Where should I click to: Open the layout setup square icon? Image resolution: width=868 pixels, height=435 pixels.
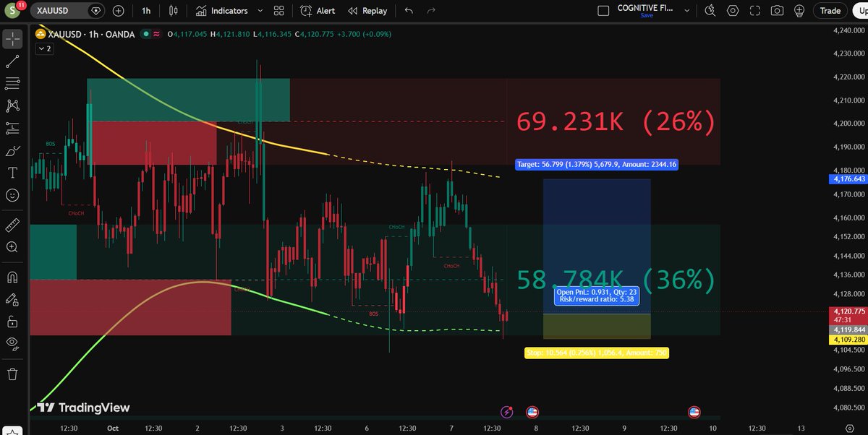tap(603, 11)
